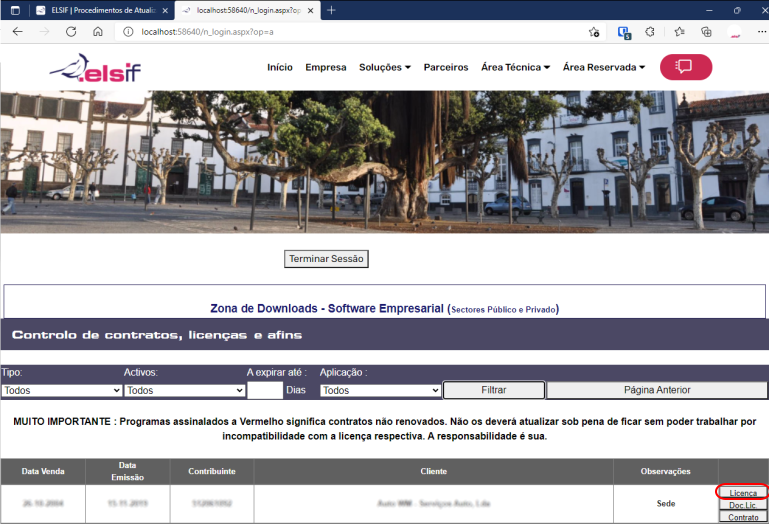Click the Página Anterior button
Viewport: 769px width, 524px height.
[x=656, y=390]
